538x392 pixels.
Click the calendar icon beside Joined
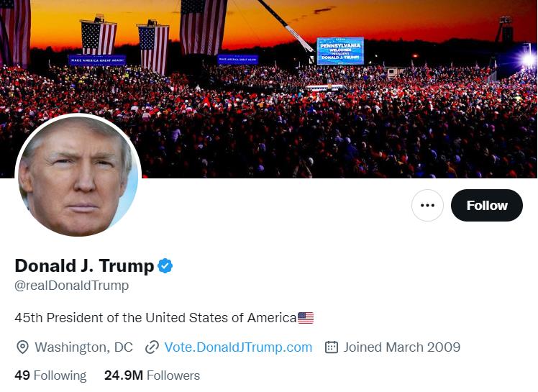click(332, 347)
